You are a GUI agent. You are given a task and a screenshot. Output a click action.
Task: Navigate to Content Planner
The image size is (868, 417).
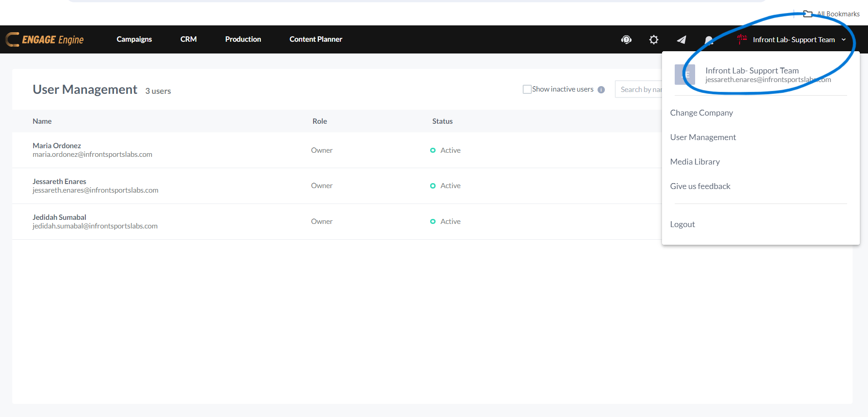point(316,39)
